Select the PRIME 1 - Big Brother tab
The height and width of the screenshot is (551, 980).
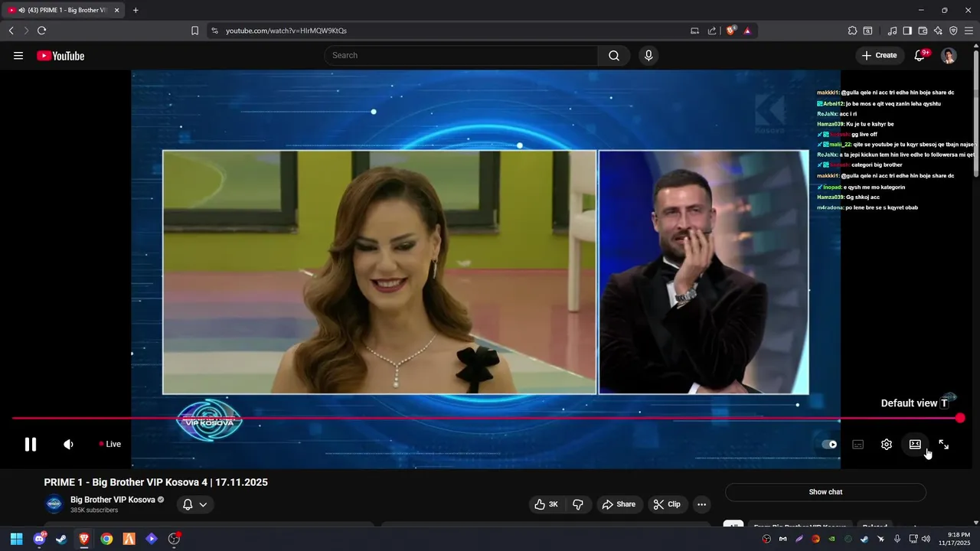click(x=63, y=10)
